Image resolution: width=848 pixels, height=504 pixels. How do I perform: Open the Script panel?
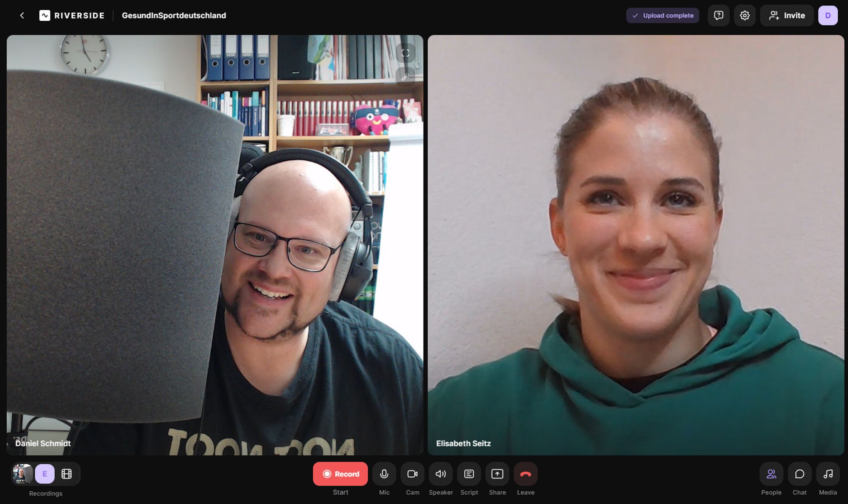pos(469,473)
